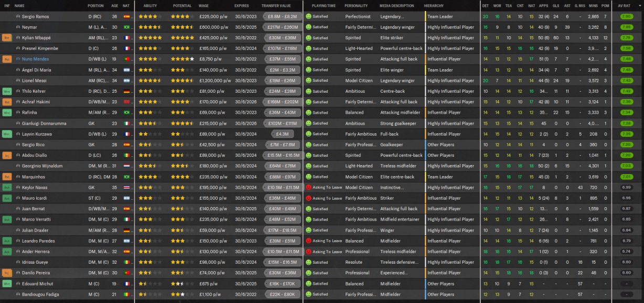This screenshot has height=303, width=644.
Task: Click Hakimi's £168M - £202M value pill
Action: (x=282, y=102)
